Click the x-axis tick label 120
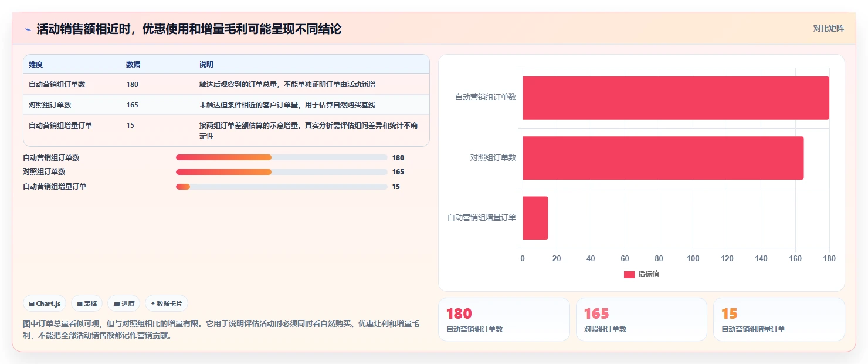868x364 pixels. [727, 258]
